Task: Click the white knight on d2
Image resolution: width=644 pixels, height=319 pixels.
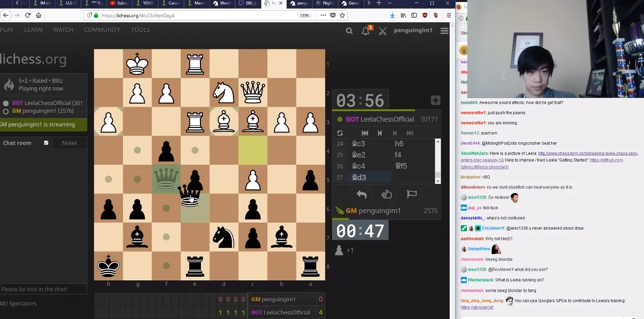Action: 224,92
